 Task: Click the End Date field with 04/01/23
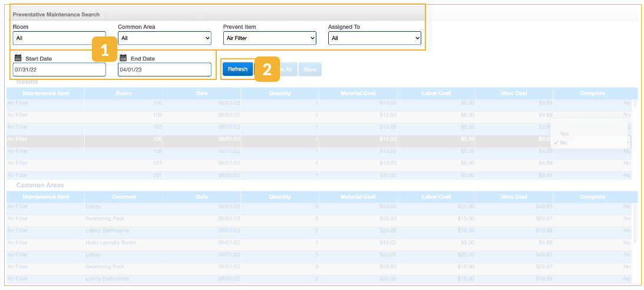(x=164, y=69)
